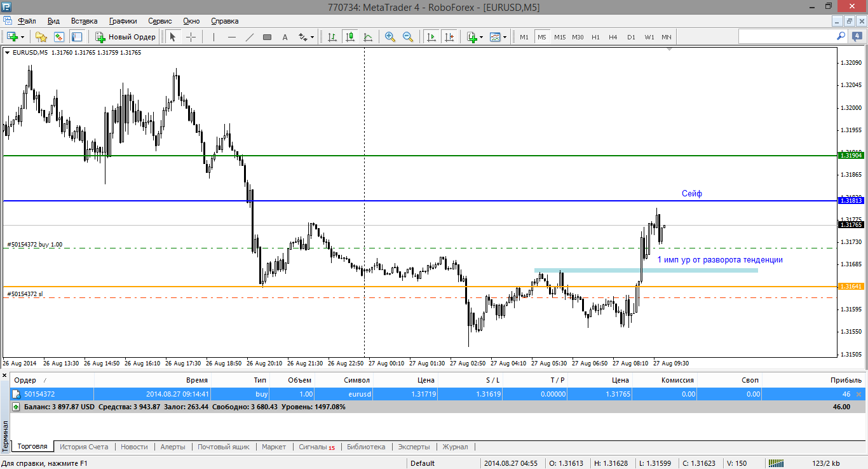868x469 pixels.
Task: Click the zoom out magnifier
Action: point(408,37)
